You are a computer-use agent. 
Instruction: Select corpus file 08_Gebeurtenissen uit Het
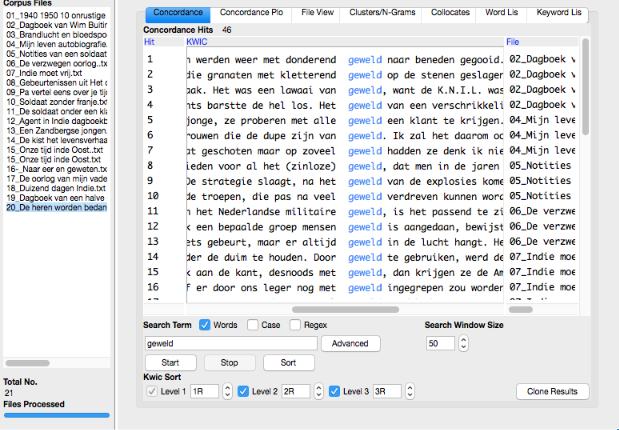point(56,83)
